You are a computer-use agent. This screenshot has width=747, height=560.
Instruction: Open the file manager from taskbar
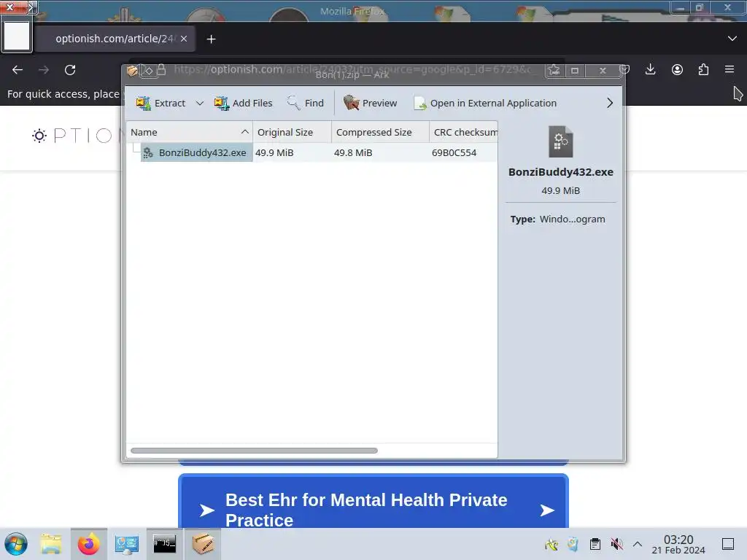click(x=51, y=544)
